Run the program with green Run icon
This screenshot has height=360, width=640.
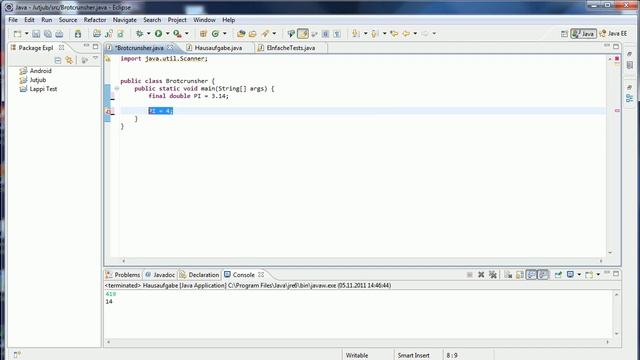pos(158,34)
